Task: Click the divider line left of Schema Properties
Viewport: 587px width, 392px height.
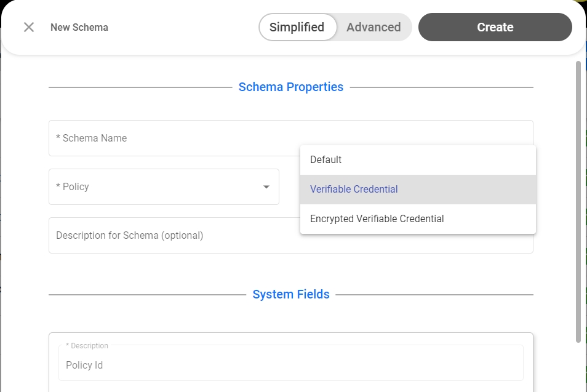Action: 140,87
